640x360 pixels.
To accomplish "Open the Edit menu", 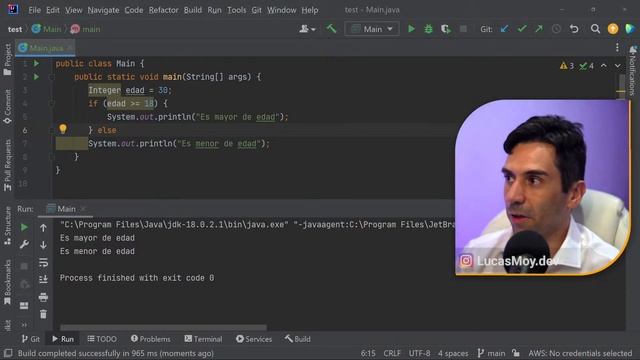I will 53,10.
